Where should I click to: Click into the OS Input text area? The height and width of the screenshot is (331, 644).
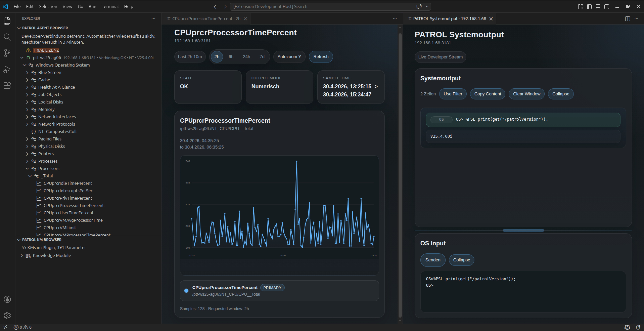point(523,292)
